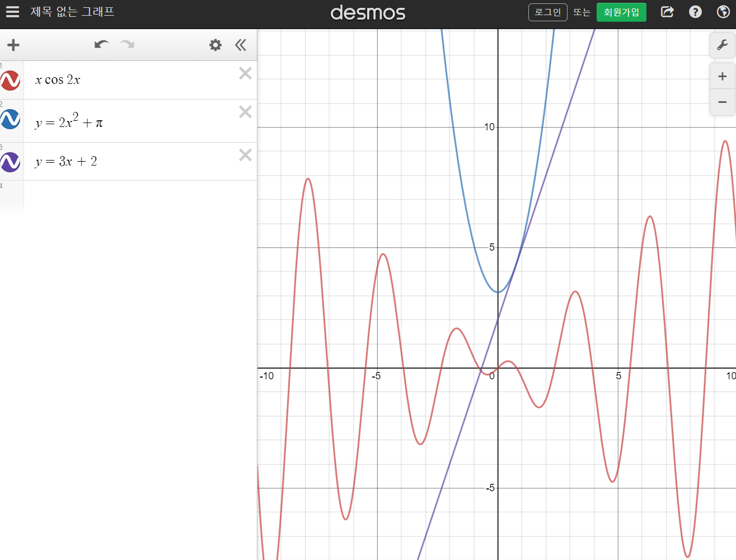Zoom in on the graph
This screenshot has width=736, height=560.
click(x=723, y=77)
